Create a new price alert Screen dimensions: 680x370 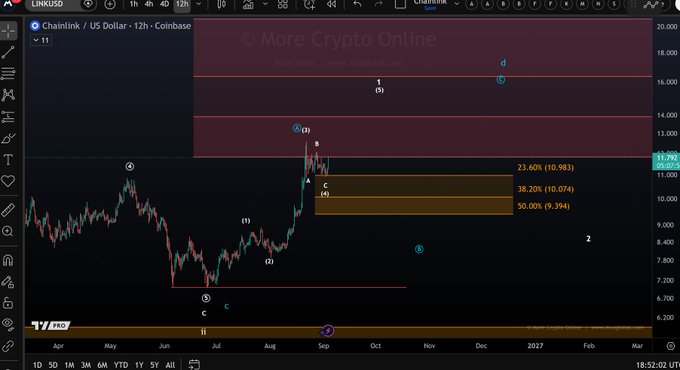310,4
